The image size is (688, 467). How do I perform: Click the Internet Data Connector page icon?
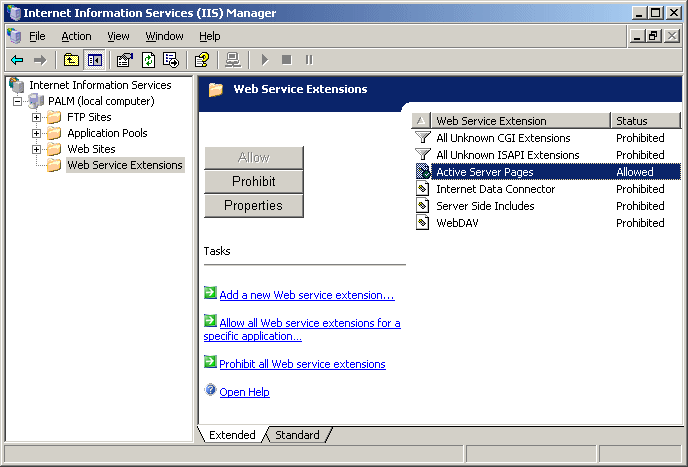tap(422, 189)
